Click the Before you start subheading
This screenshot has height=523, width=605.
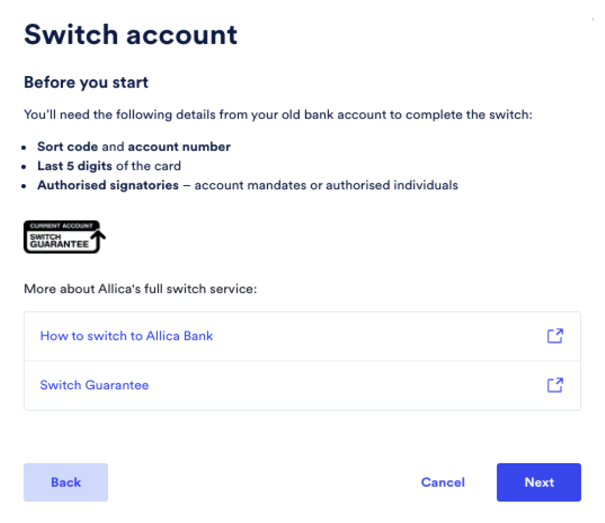pos(86,82)
